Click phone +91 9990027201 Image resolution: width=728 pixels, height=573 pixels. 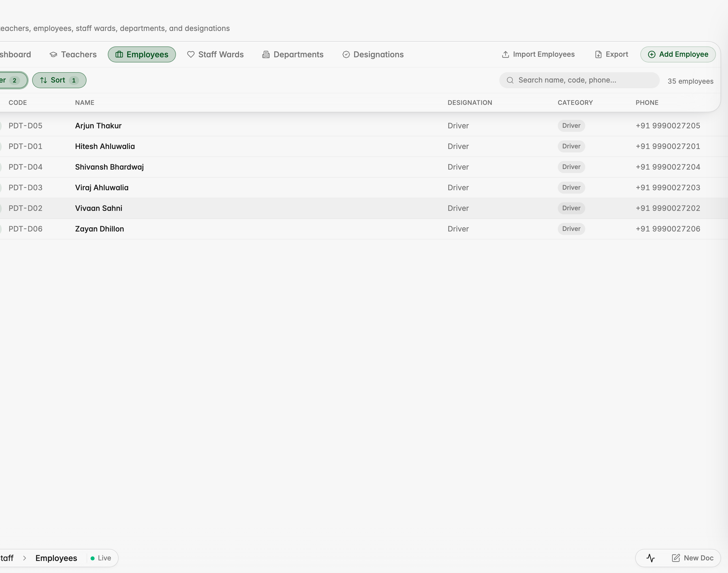point(668,146)
